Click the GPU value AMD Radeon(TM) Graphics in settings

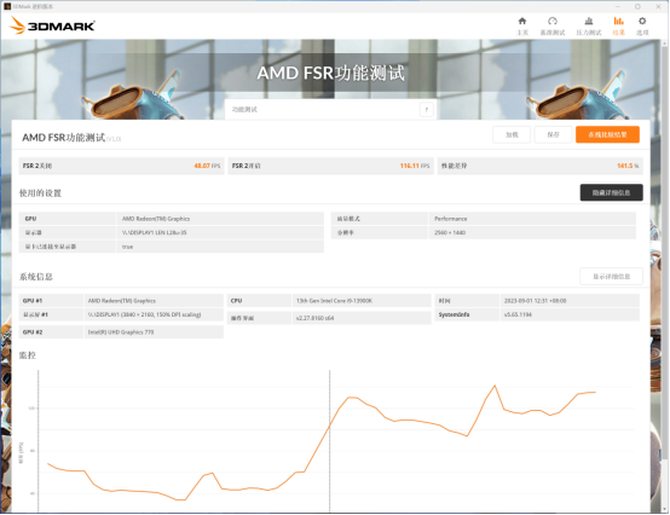pos(156,218)
